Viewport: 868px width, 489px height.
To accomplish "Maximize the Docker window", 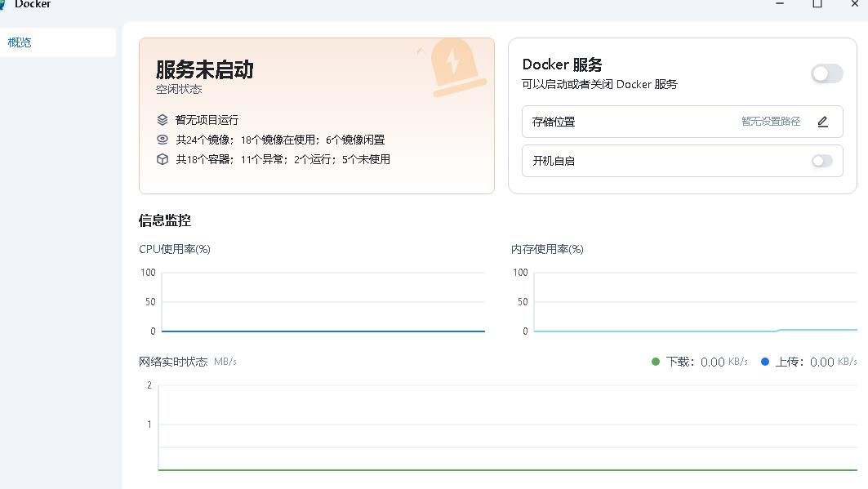I will pyautogui.click(x=817, y=5).
